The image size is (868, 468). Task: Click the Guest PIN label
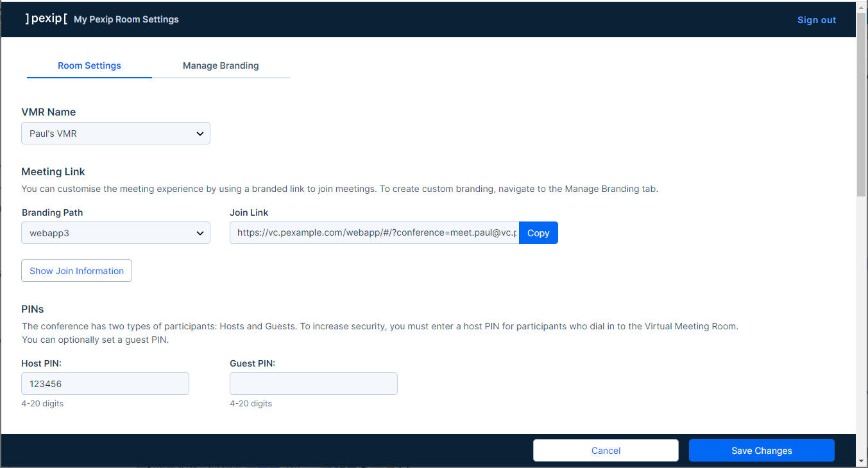252,363
